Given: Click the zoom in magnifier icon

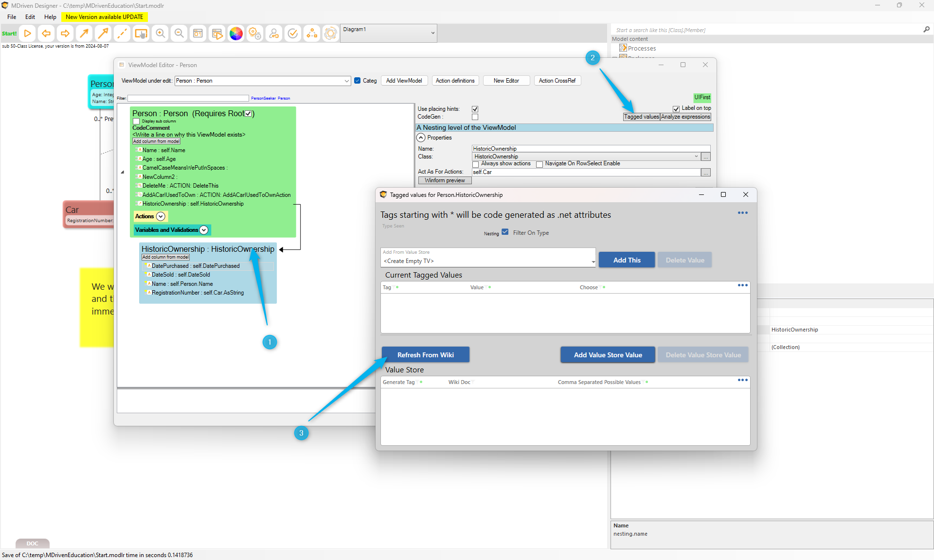Looking at the screenshot, I should click(x=160, y=34).
